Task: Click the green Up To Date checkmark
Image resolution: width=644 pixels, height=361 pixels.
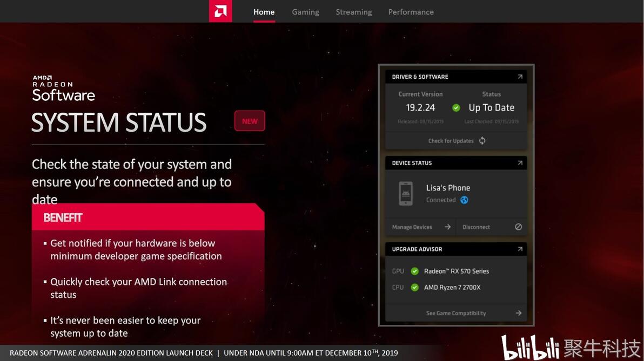Action: (456, 108)
